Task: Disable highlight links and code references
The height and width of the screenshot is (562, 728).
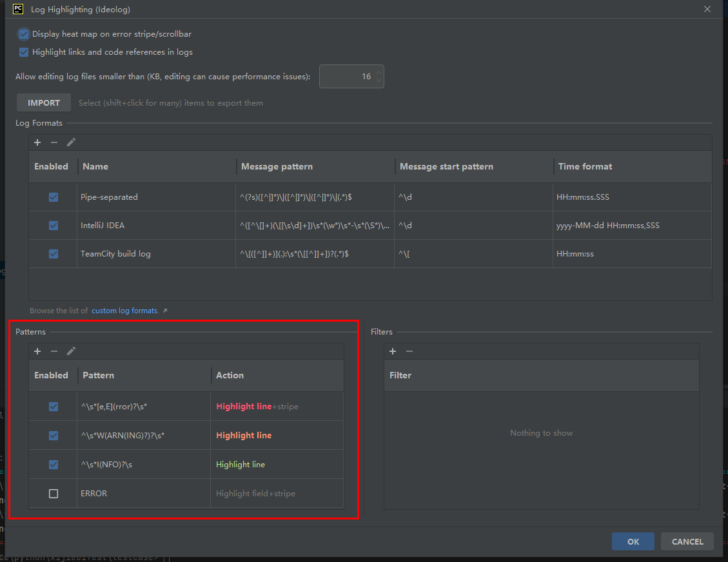Action: [24, 52]
